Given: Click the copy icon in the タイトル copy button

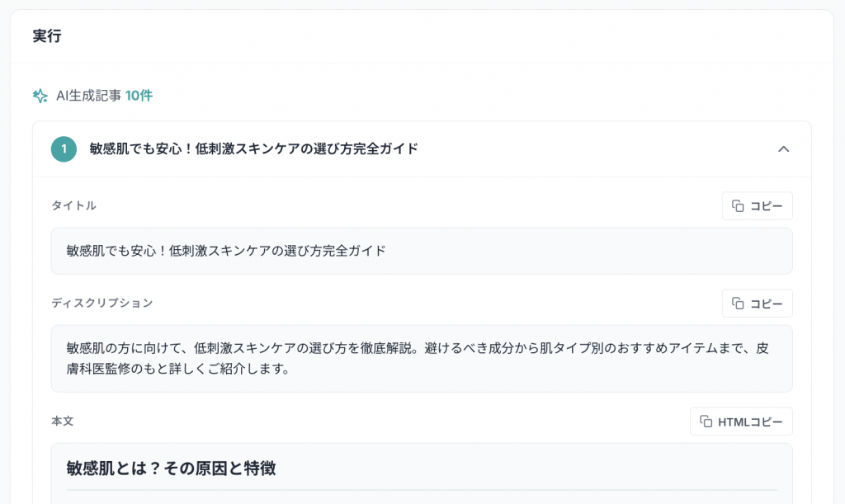Looking at the screenshot, I should pos(739,206).
